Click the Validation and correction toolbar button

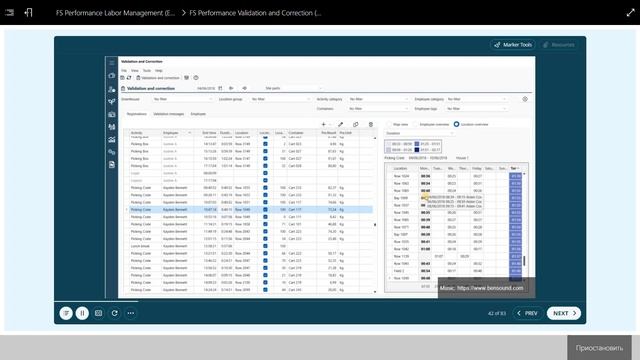[158, 78]
